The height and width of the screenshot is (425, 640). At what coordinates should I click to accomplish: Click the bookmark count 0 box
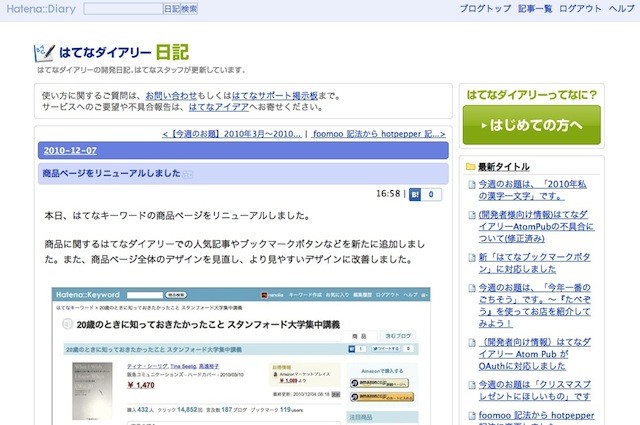click(431, 194)
